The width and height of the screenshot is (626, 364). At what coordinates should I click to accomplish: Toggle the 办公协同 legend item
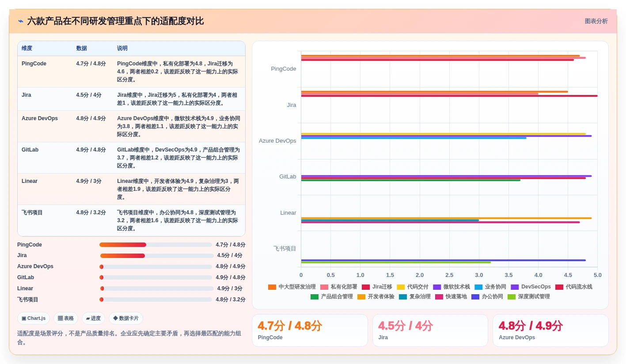click(487, 296)
